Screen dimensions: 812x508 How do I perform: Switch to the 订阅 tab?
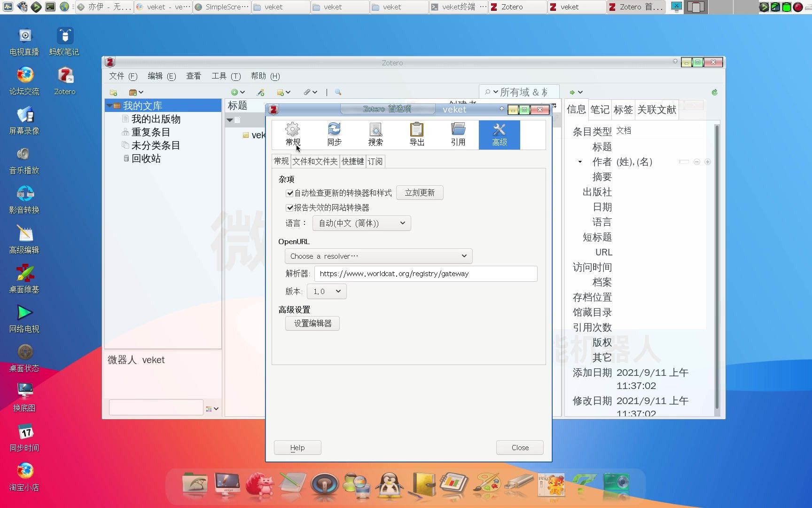click(x=375, y=161)
